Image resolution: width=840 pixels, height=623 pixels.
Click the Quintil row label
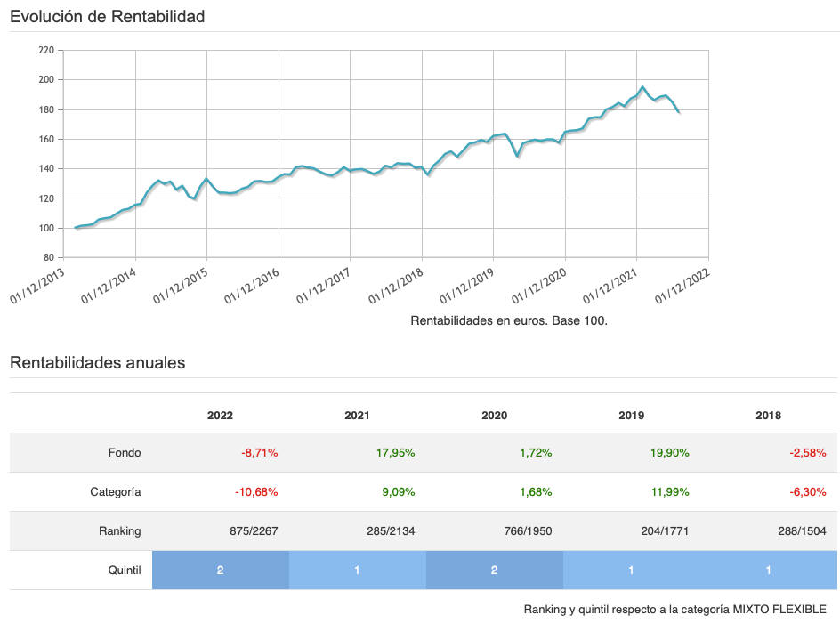pos(124,570)
